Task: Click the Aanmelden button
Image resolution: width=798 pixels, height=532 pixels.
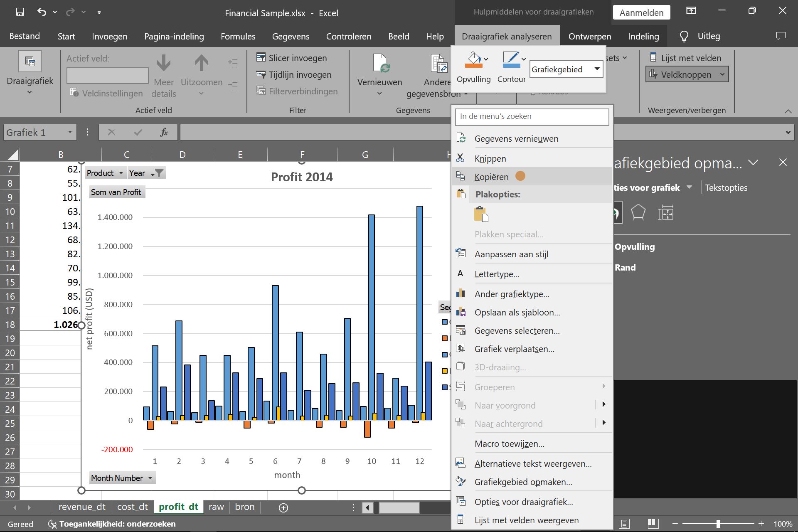Action: [641, 12]
